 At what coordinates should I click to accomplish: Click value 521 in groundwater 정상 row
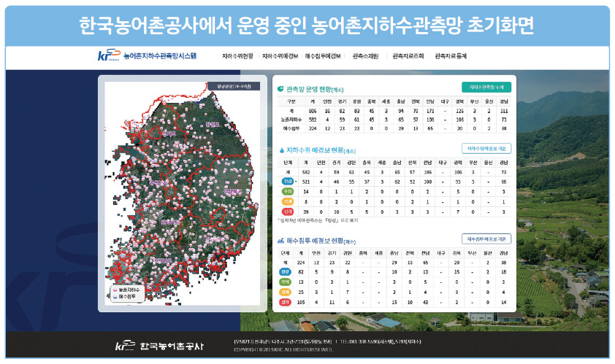[306, 182]
